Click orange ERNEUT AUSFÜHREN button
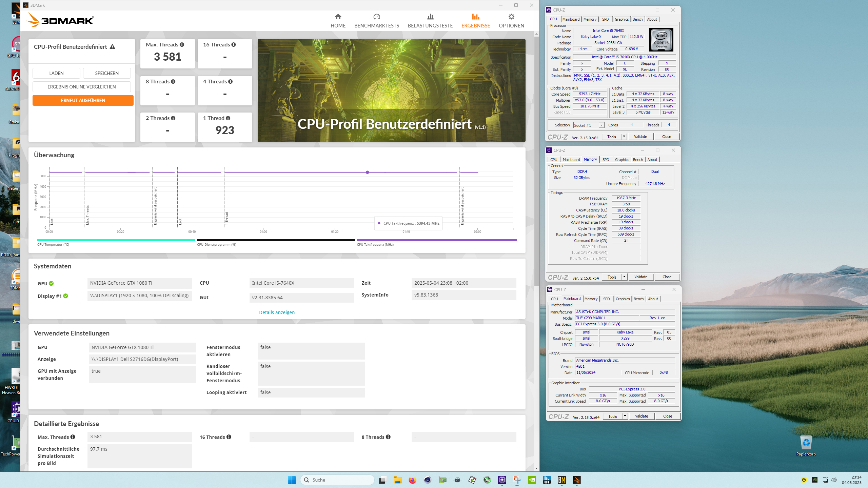 coord(83,100)
